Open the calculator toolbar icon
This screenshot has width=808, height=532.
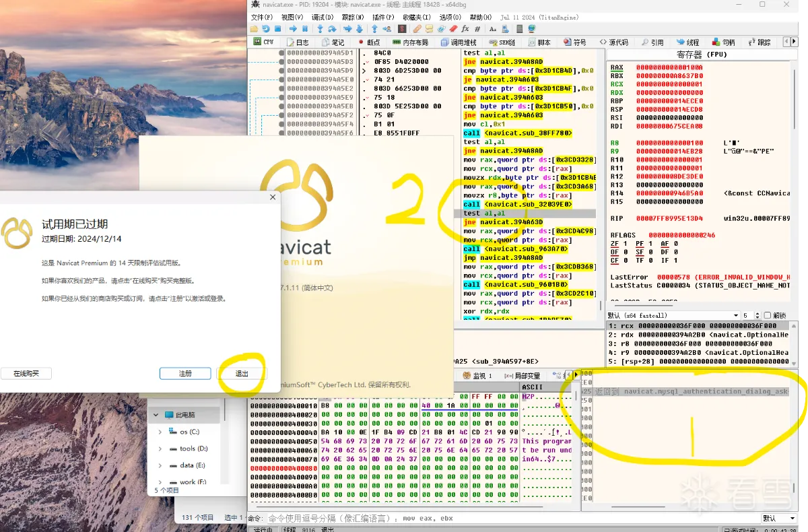[519, 29]
